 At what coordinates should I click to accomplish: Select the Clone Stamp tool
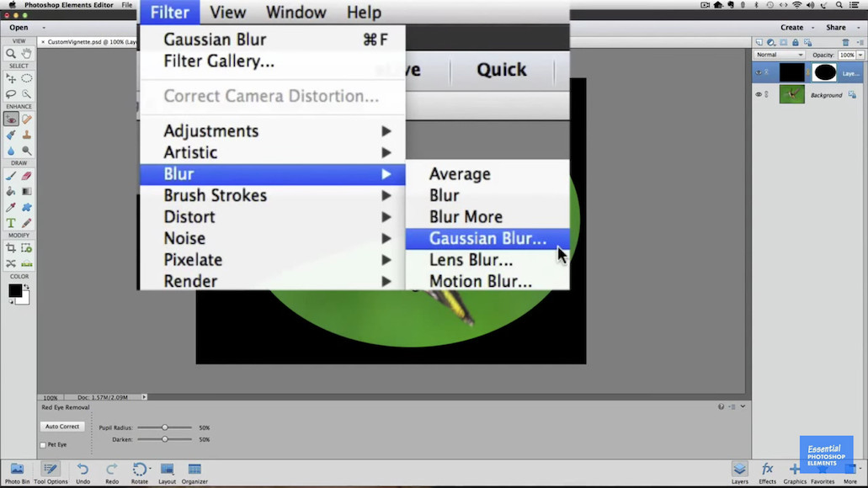(x=27, y=135)
